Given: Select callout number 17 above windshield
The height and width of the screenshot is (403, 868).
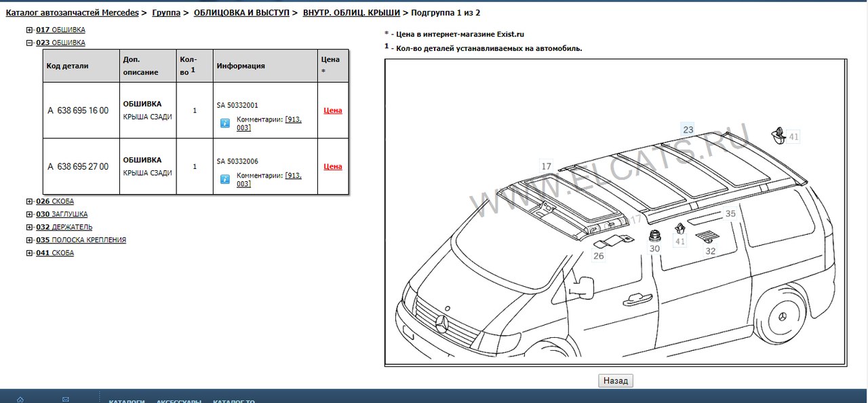Looking at the screenshot, I should [x=547, y=165].
